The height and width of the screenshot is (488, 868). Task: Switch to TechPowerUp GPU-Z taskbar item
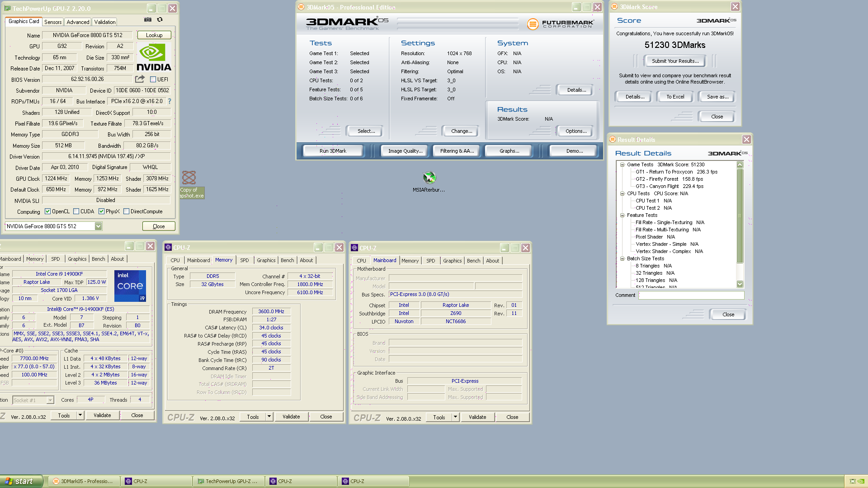coord(228,481)
